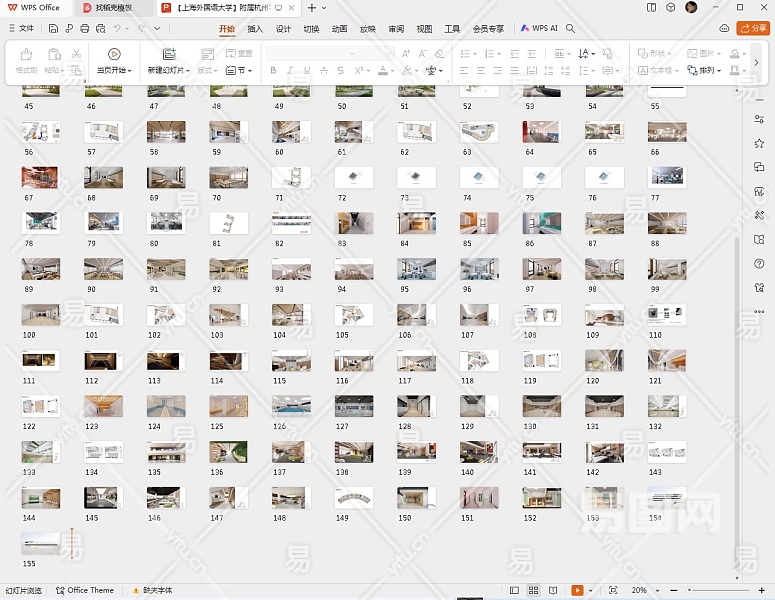Open the 插入 ribbon tab
This screenshot has width=775, height=600.
(255, 29)
